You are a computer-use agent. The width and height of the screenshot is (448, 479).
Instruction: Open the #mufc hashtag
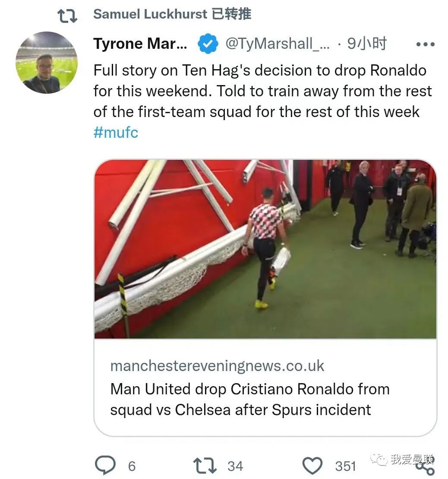[116, 132]
